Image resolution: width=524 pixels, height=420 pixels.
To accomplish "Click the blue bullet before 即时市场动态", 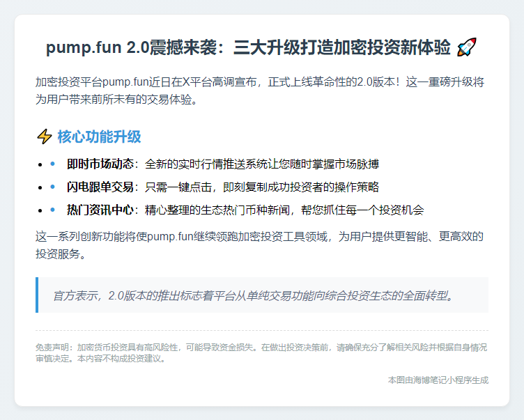I will (x=52, y=164).
